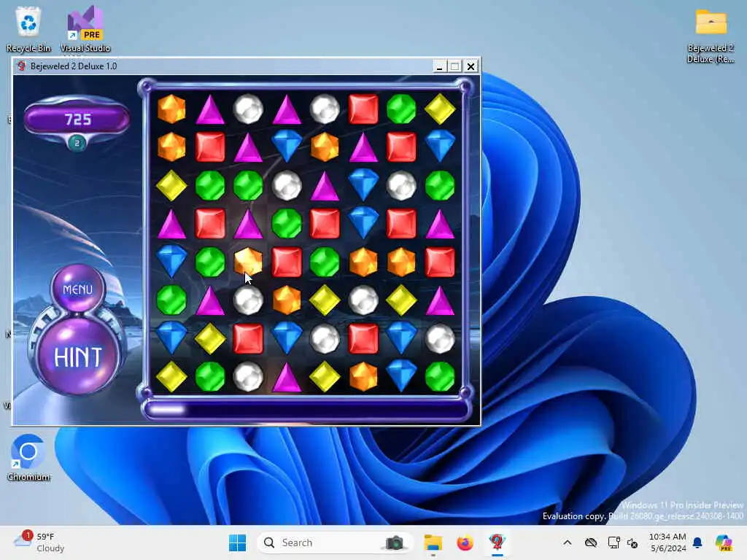
Task: Select the yellow gem in the third row
Action: (x=171, y=185)
